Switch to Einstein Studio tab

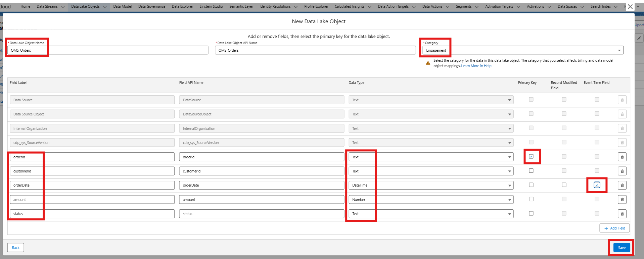coord(211,6)
